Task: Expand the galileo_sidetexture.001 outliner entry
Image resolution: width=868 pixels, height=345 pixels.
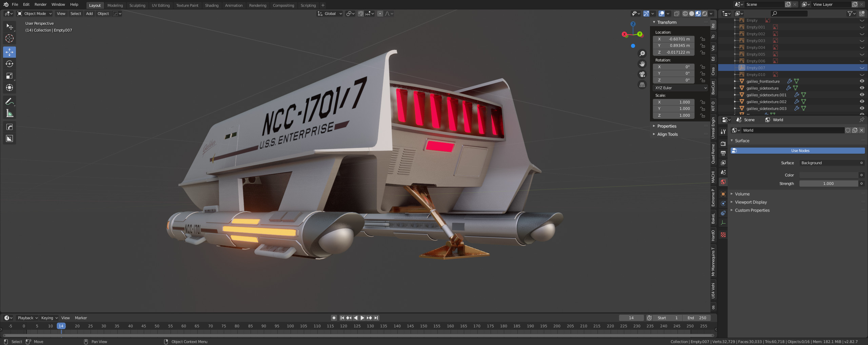Action: pyautogui.click(x=734, y=95)
